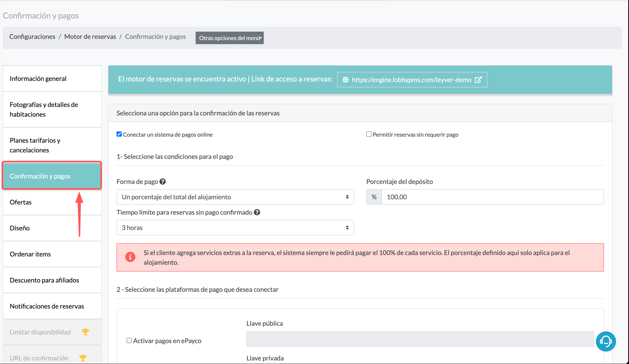
Task: Open the support headset chat button
Action: (x=606, y=341)
